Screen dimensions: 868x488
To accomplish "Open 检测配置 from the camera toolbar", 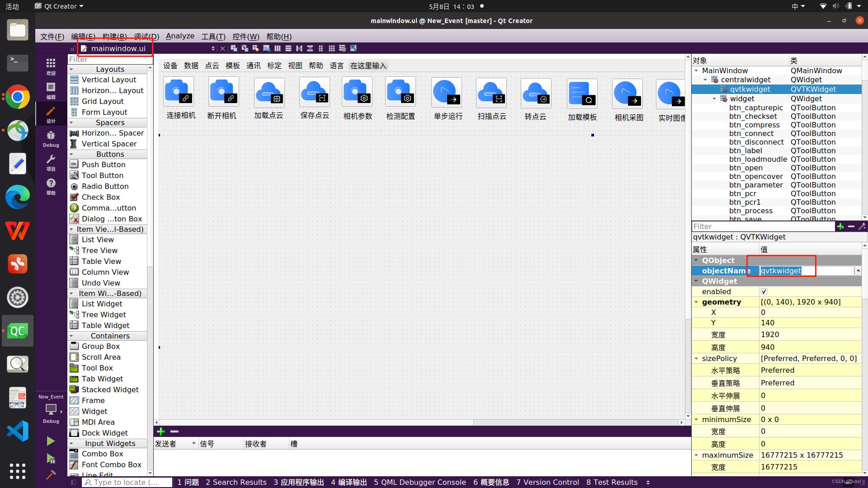I will (x=400, y=92).
